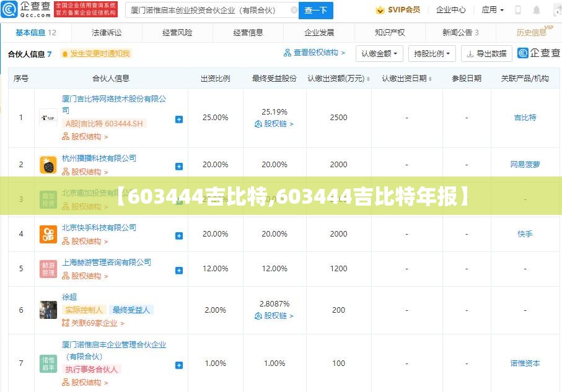Screen dimensions: 562x392
Task: Open 厦门吉比特网络技术股份有限公司 link
Action: click(114, 104)
